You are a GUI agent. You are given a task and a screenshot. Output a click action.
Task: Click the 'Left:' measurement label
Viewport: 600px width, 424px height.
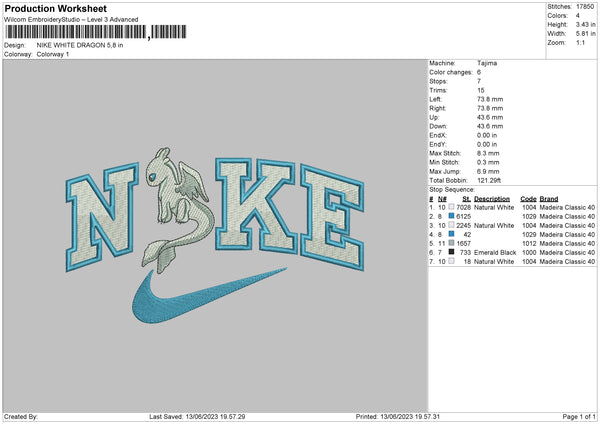(435, 99)
